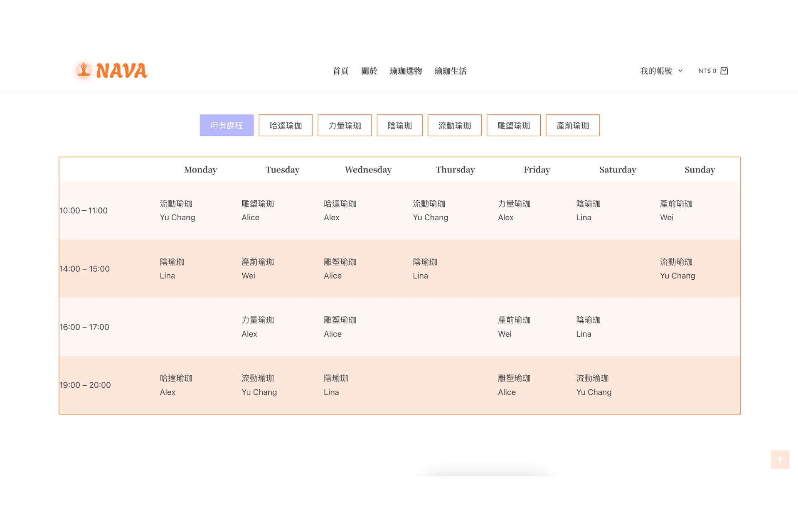This screenshot has height=532, width=798.
Task: Select the 所有課程 filter tab
Action: pyautogui.click(x=227, y=126)
